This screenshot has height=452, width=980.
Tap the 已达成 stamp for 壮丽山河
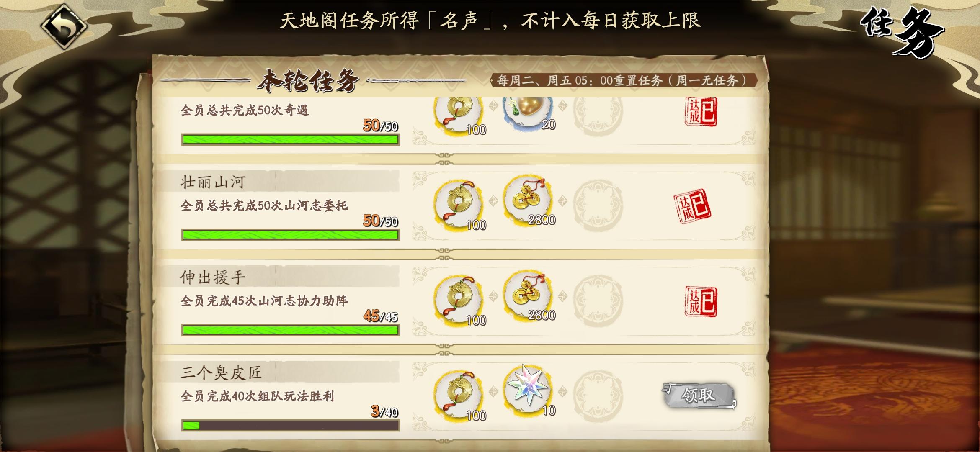[x=692, y=206]
